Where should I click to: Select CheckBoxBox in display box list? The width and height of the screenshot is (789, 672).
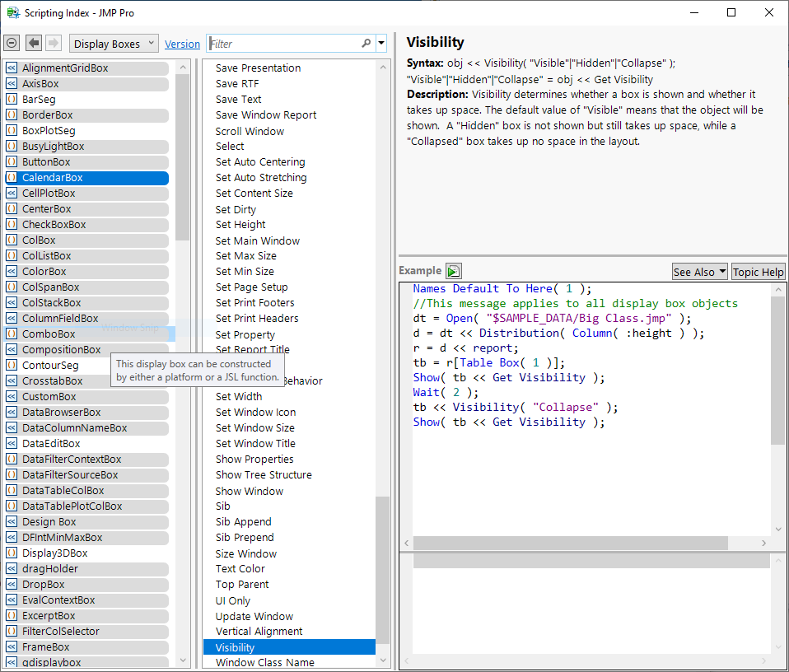(x=54, y=225)
